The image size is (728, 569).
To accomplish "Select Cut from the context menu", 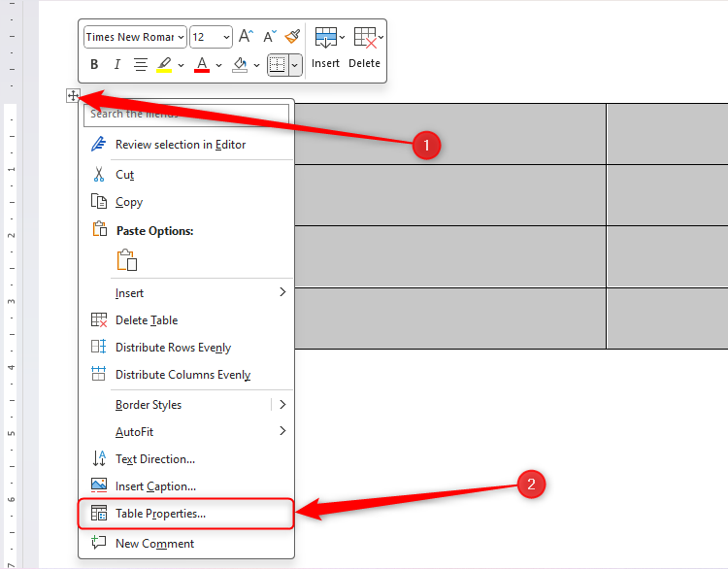I will click(186, 175).
